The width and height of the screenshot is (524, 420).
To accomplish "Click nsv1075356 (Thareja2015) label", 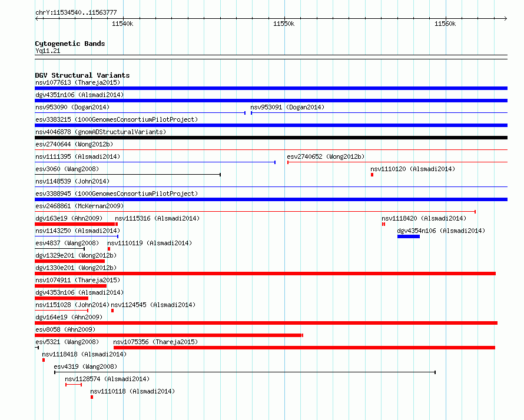I will pos(155,342).
